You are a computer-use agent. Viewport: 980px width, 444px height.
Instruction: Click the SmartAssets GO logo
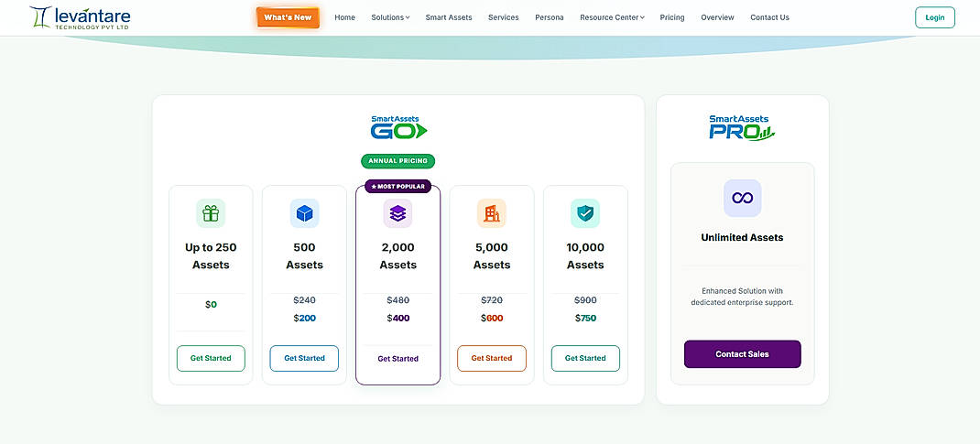point(398,127)
